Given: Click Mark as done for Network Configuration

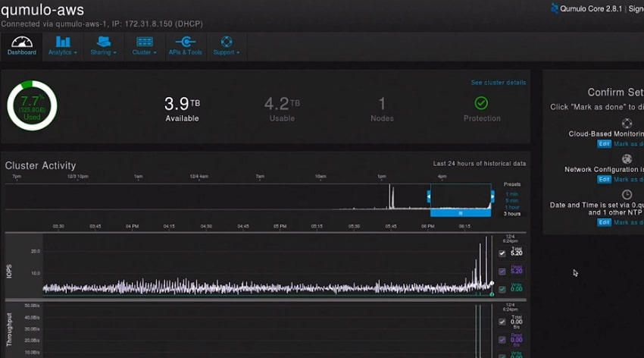Looking at the screenshot, I should (x=629, y=180).
